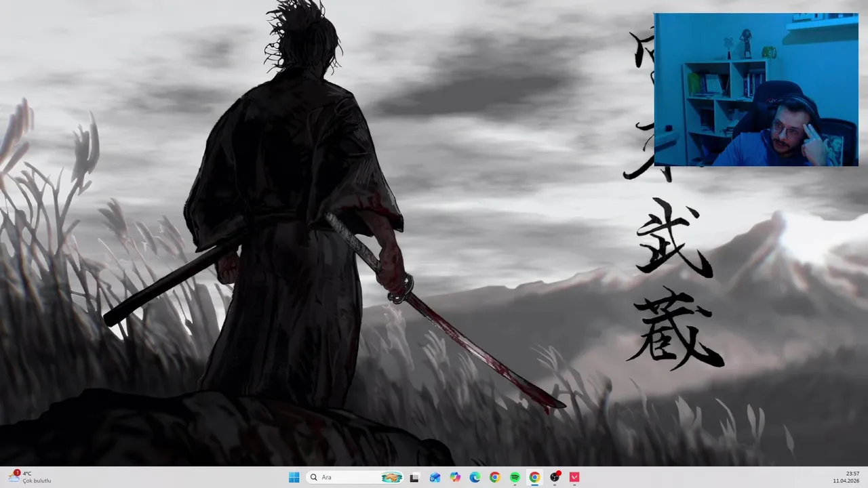This screenshot has height=488, width=868.
Task: Open the first Chrome taskbar icon
Action: (x=495, y=477)
